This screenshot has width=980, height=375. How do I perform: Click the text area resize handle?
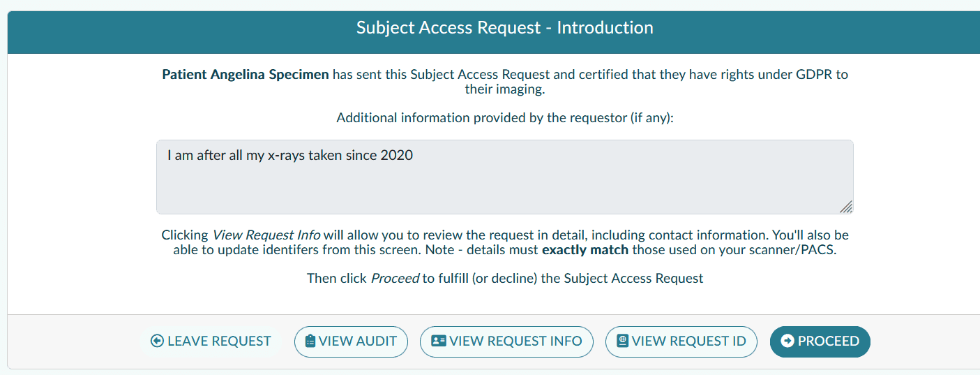point(845,207)
